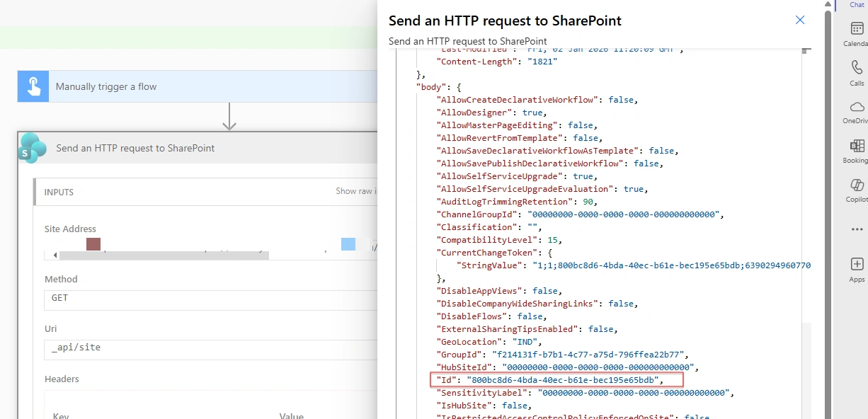The image size is (868, 419).
Task: Click the manual trigger hand icon
Action: 33,86
